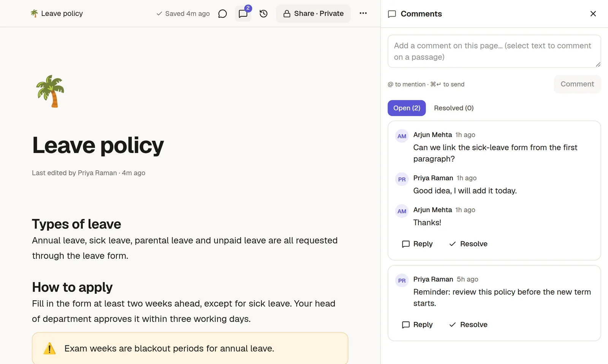Switch to the Resolved (0) tab

coord(454,108)
